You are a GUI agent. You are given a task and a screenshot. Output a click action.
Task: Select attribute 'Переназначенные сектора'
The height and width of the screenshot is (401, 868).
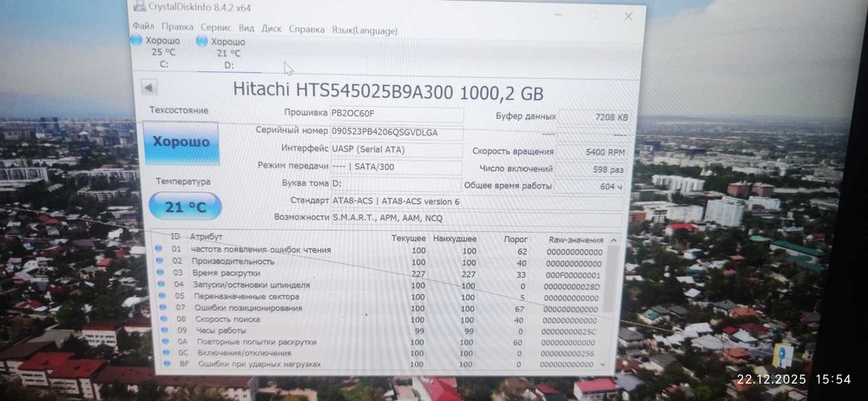pos(247,296)
